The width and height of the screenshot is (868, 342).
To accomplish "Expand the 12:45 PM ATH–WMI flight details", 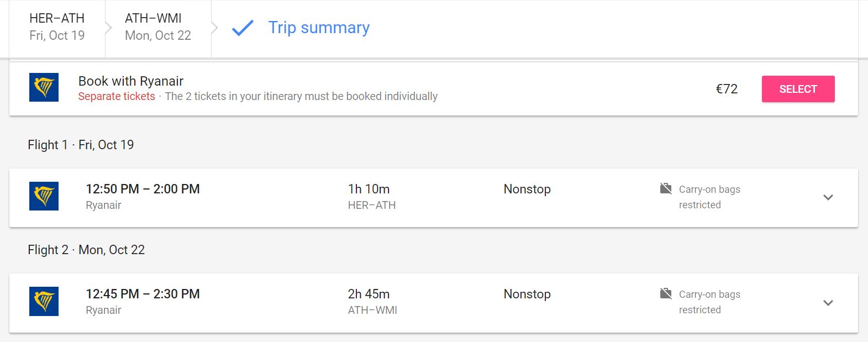I will [828, 303].
